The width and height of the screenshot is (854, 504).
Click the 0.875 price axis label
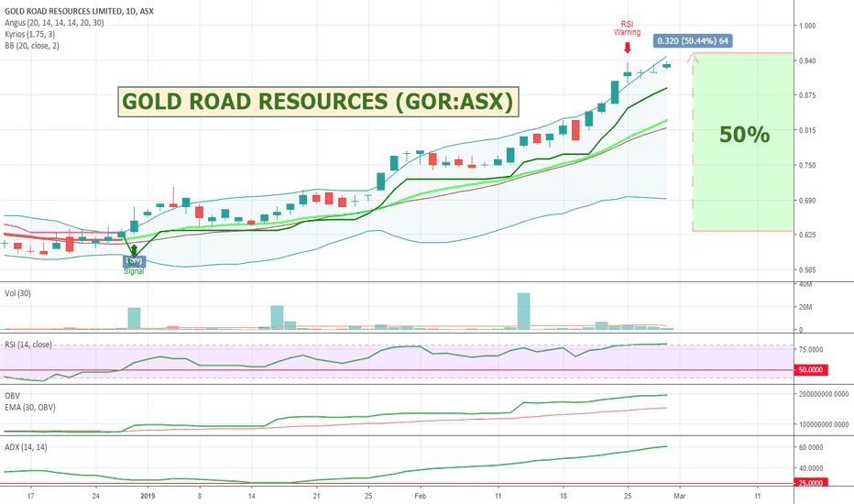click(807, 95)
